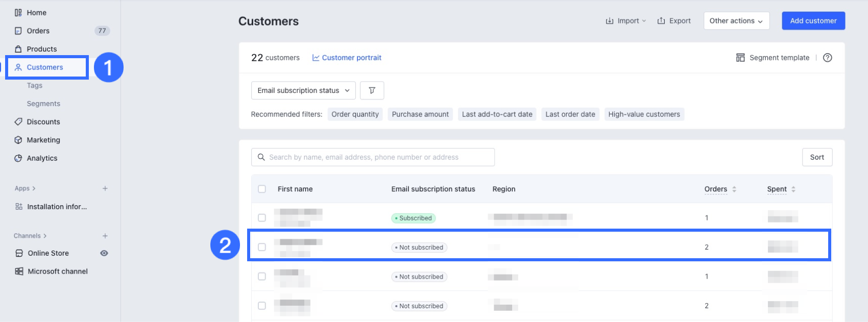Open the Import dropdown menu

pyautogui.click(x=626, y=21)
